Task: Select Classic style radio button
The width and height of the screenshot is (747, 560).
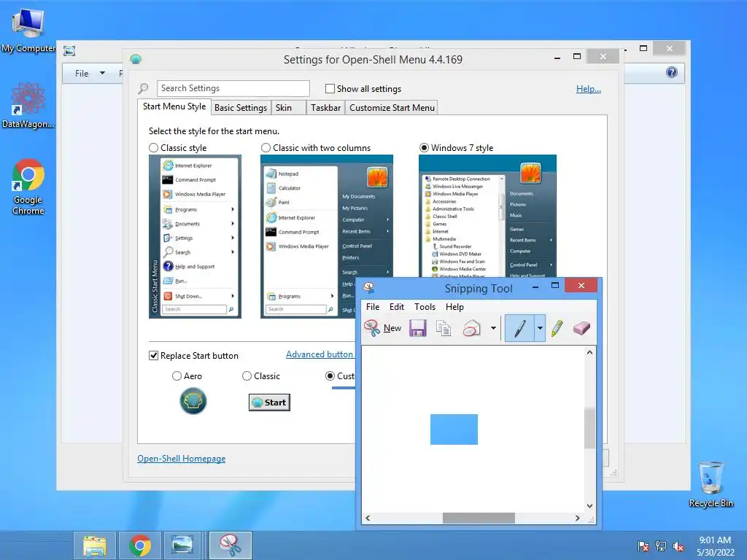Action: 153,147
